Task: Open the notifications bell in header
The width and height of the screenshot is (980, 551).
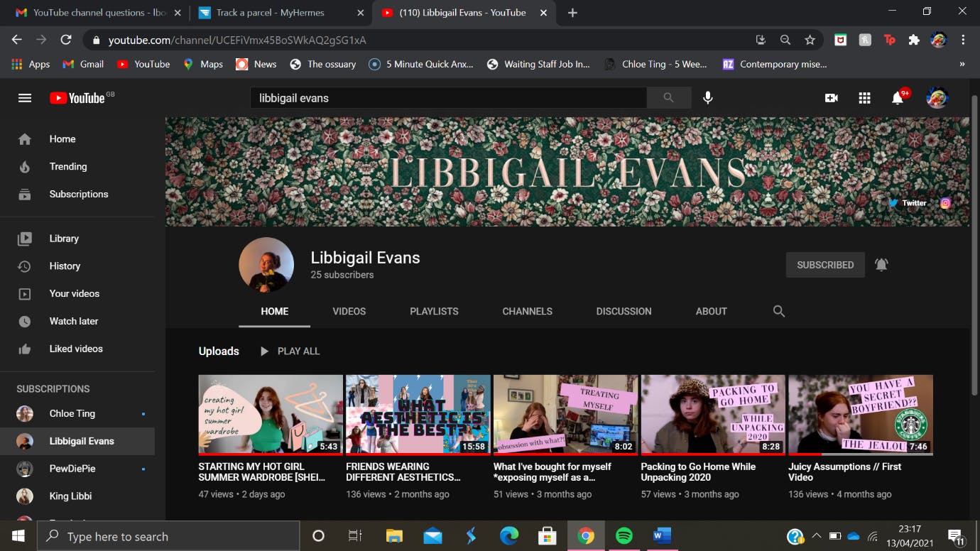Action: (898, 98)
